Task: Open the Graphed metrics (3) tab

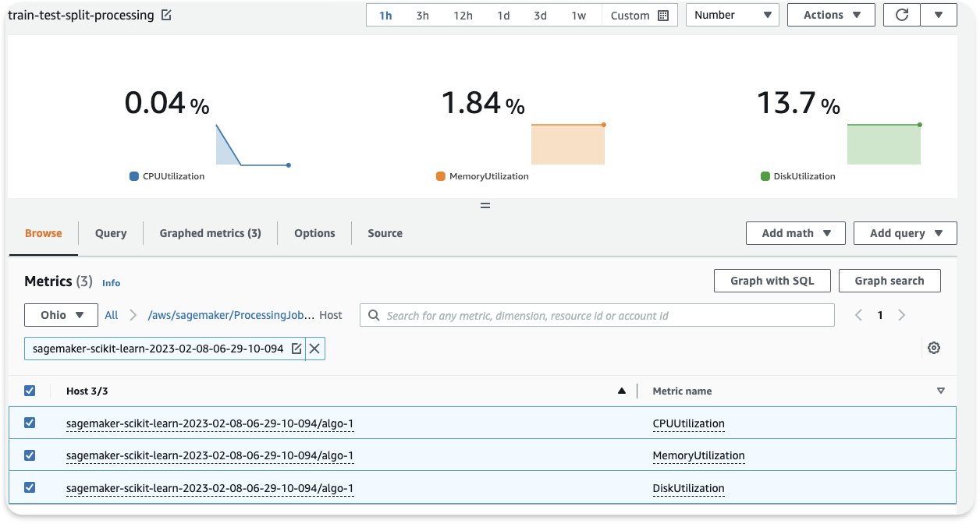Action: [211, 233]
